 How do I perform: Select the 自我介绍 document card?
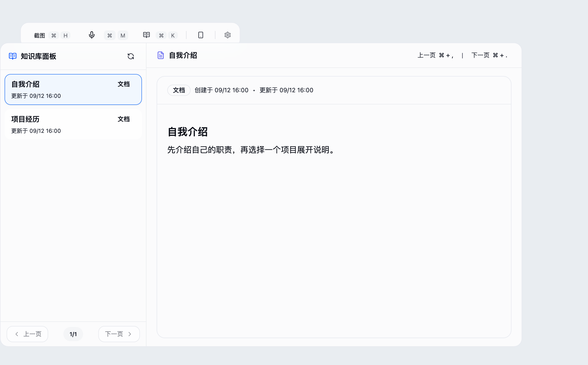(73, 89)
